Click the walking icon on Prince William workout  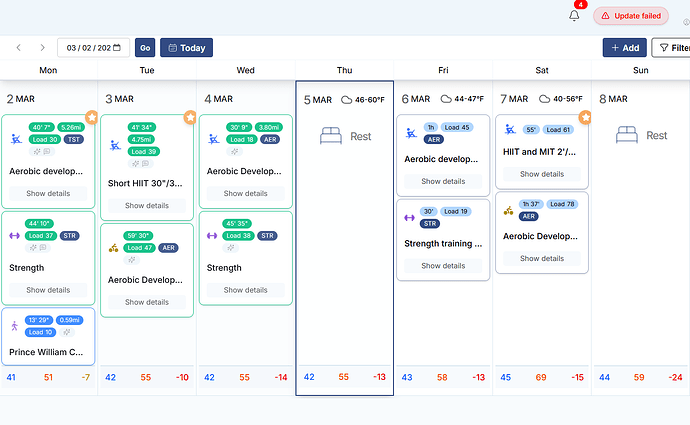pos(15,326)
